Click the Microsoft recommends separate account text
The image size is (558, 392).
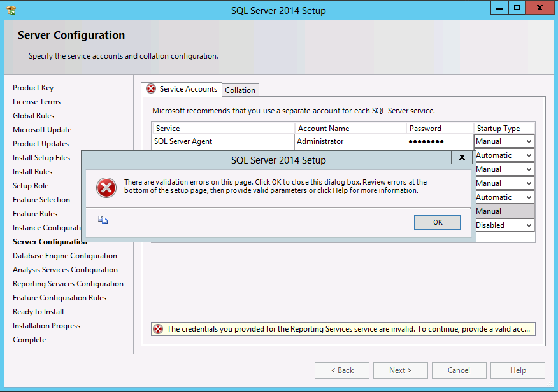pyautogui.click(x=294, y=111)
